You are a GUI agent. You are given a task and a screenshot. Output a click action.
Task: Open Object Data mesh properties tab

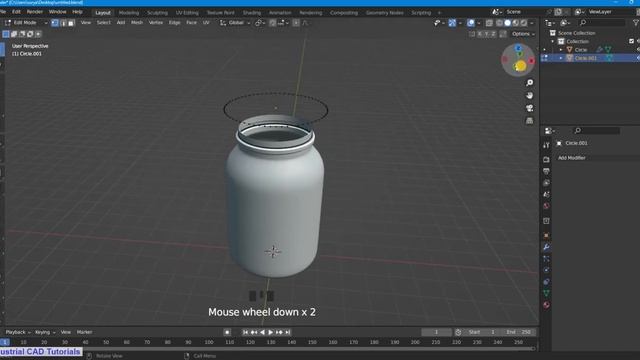[546, 293]
